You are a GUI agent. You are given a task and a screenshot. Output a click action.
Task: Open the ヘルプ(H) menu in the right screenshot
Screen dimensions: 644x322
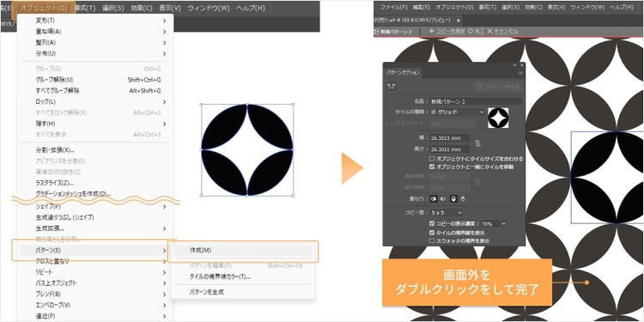[x=623, y=8]
